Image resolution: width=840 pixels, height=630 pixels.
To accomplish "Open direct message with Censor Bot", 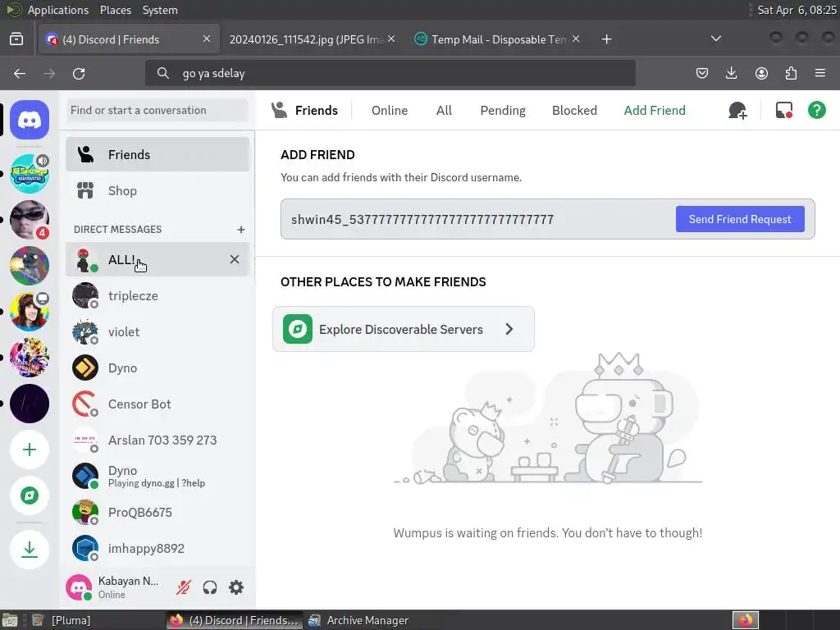I will coord(157,404).
